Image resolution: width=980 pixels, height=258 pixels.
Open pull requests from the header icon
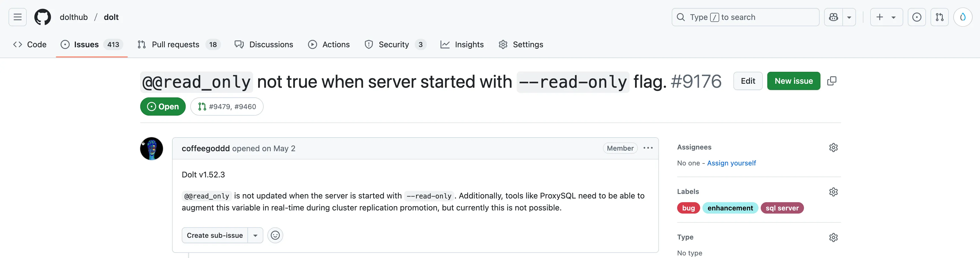coord(939,17)
